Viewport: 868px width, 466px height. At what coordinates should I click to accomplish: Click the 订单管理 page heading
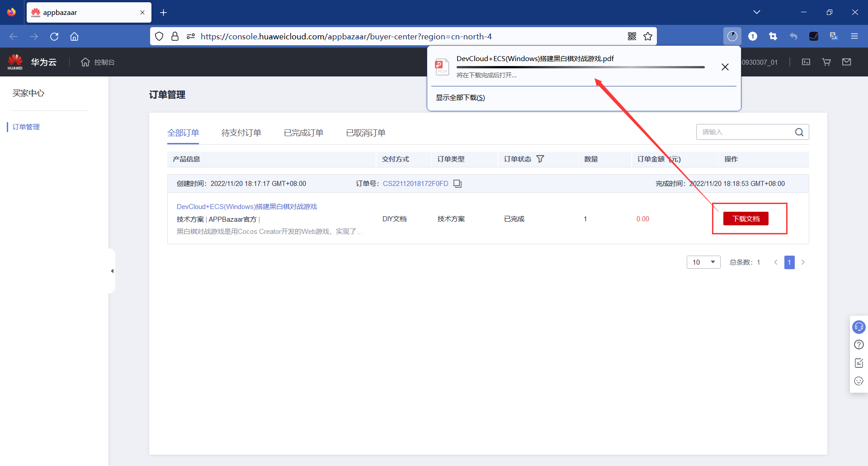pos(167,95)
